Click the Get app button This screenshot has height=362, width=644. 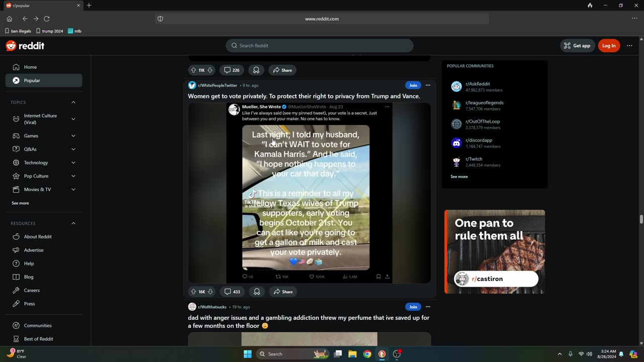(x=577, y=46)
